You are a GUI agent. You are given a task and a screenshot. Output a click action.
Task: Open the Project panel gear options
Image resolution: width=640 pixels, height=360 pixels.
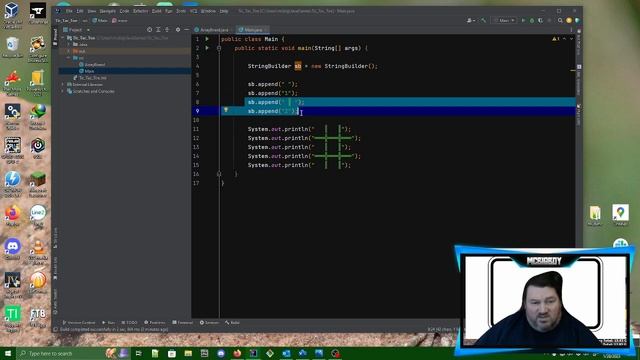[178, 30]
